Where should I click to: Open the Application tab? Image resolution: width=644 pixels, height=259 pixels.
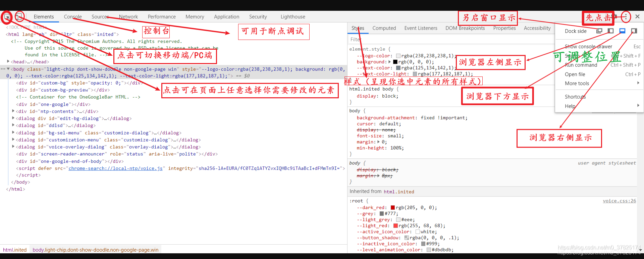point(227,17)
